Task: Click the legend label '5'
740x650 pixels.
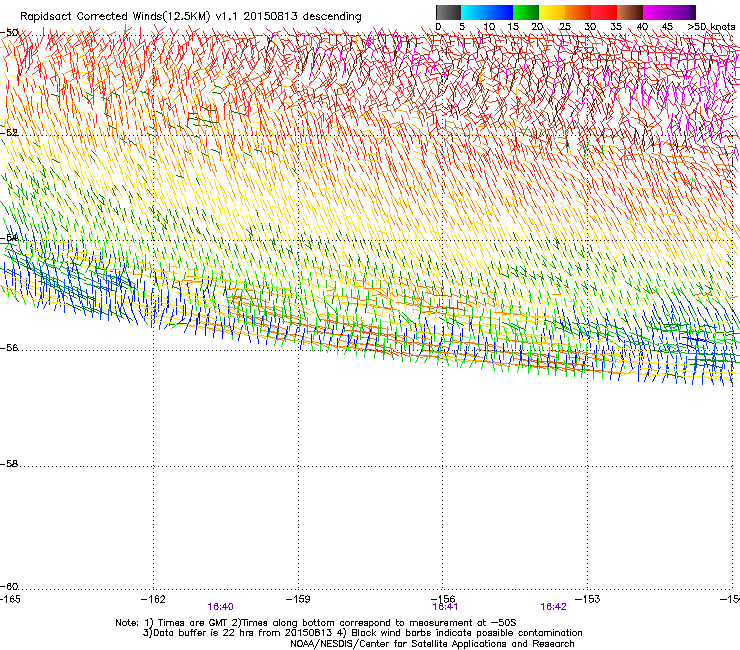Action: pos(462,26)
